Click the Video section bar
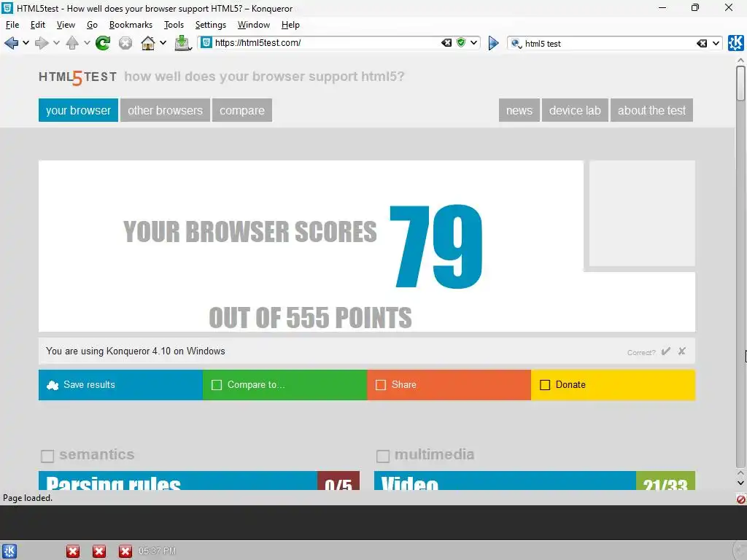This screenshot has width=747, height=560. [x=535, y=481]
